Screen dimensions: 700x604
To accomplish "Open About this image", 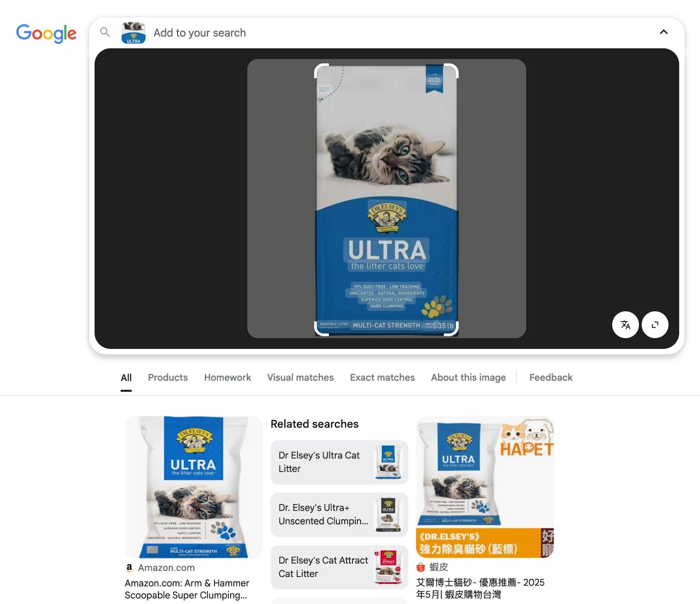I will point(468,377).
